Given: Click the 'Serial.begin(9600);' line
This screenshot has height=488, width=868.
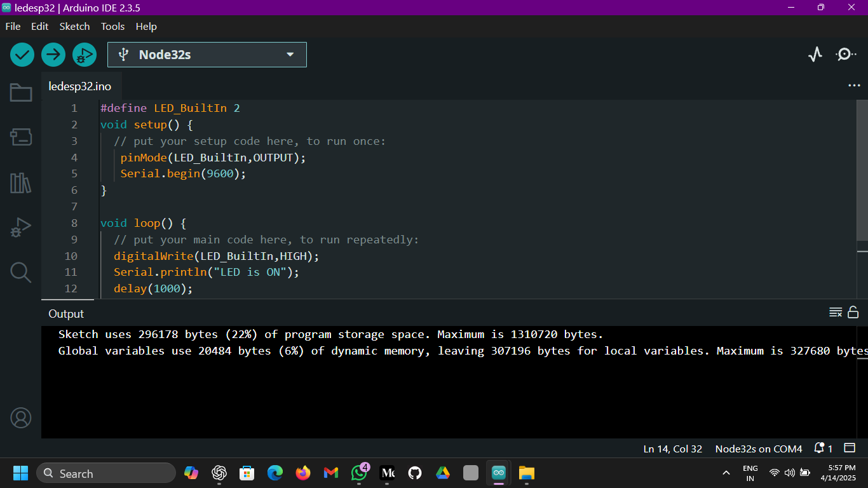Looking at the screenshot, I should click(x=183, y=173).
